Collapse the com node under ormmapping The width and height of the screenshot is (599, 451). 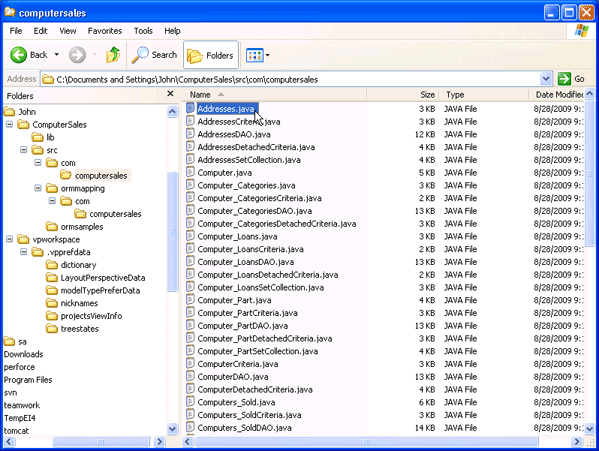pos(52,201)
